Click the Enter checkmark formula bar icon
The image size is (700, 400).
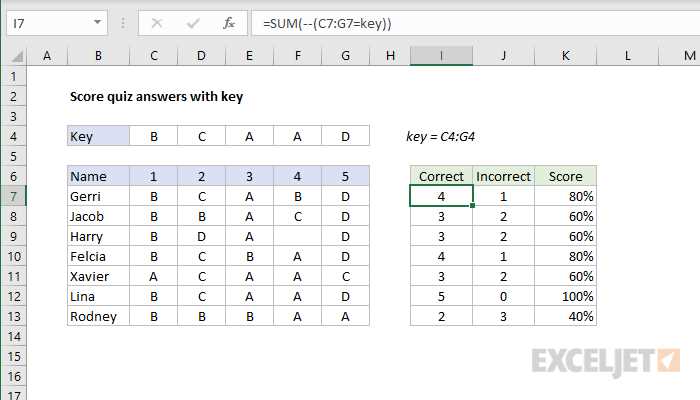pyautogui.click(x=193, y=23)
